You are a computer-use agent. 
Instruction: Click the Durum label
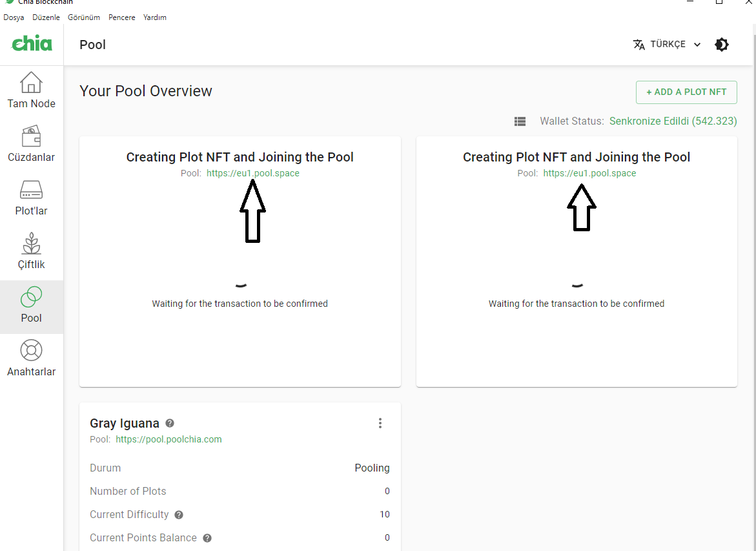[105, 468]
